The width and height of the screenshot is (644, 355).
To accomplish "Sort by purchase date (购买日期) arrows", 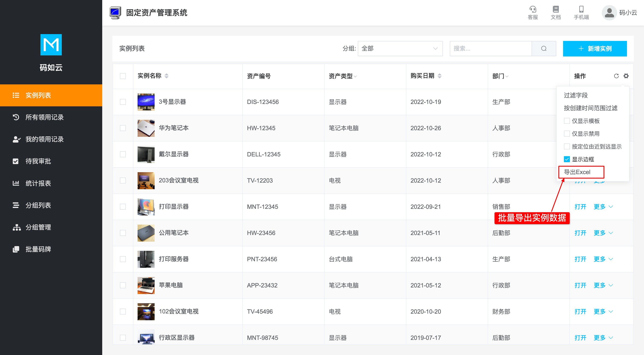I will tap(440, 76).
